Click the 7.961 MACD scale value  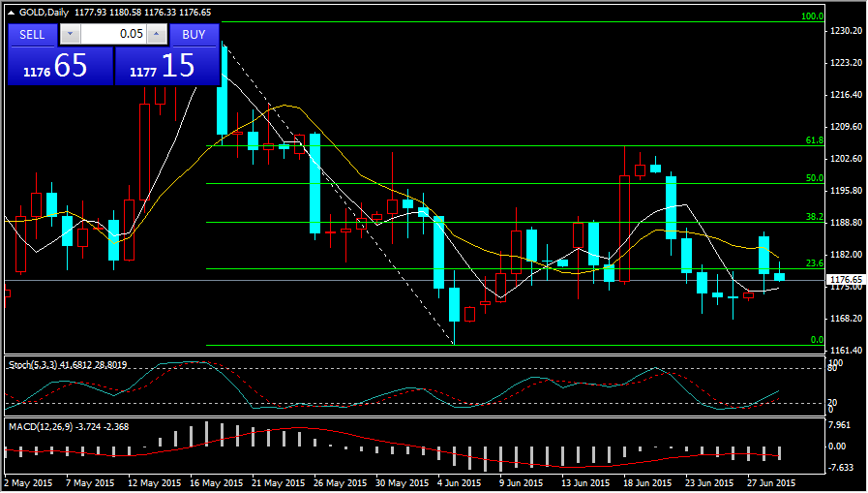tap(839, 425)
